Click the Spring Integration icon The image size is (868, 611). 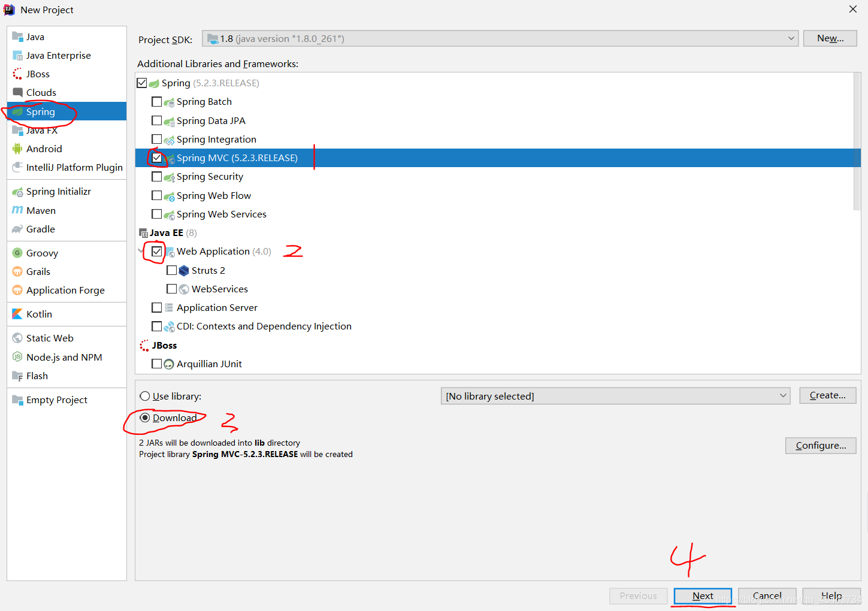[x=170, y=140]
